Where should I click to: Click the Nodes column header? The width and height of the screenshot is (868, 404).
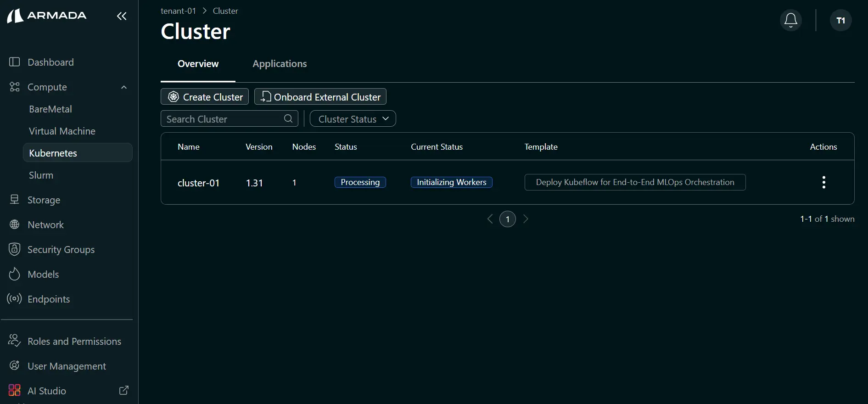pyautogui.click(x=304, y=146)
